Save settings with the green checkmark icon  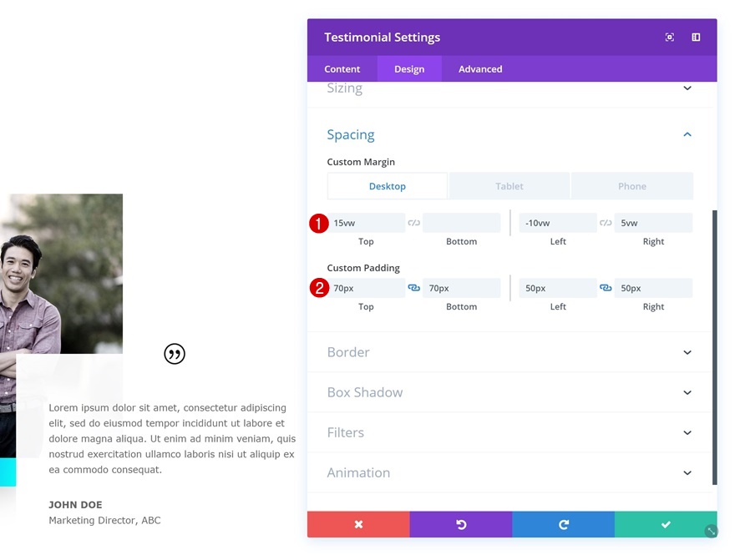click(665, 524)
